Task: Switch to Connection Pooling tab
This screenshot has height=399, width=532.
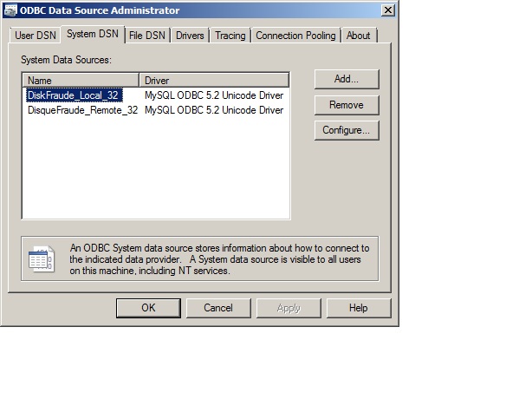Action: [296, 36]
